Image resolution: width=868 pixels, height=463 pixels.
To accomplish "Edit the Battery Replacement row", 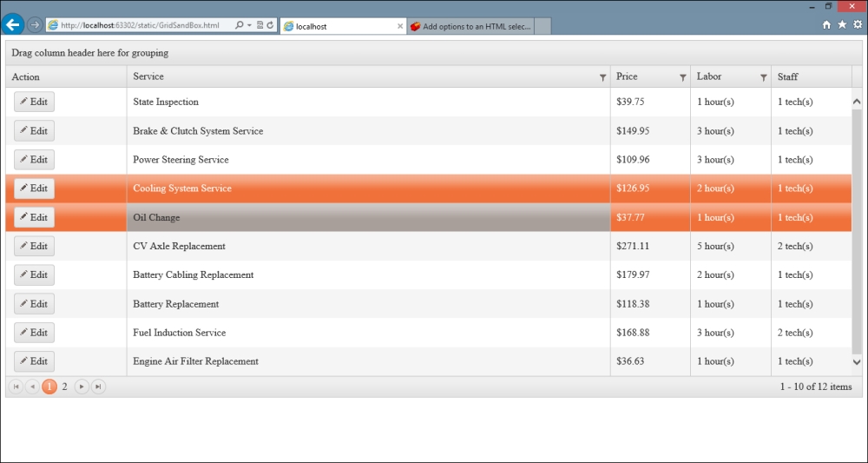I will 35,303.
